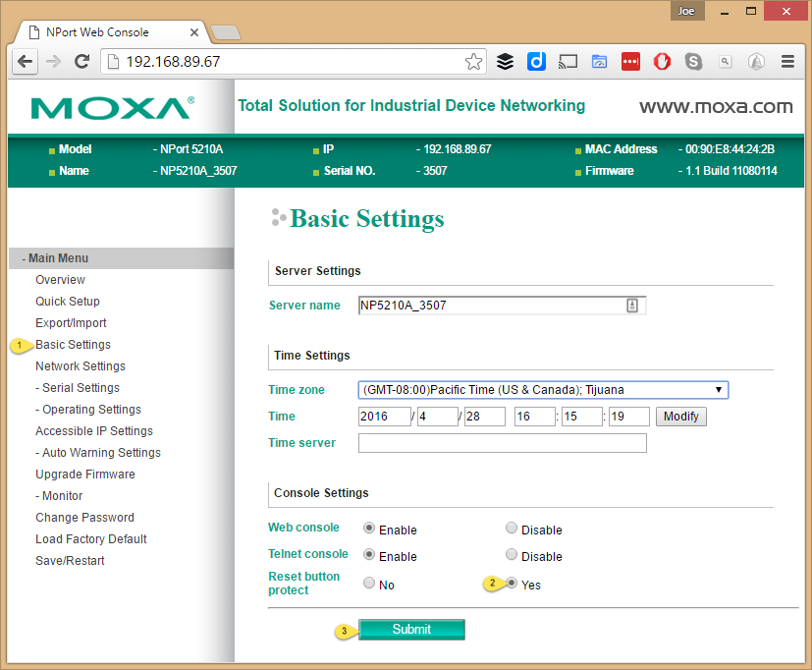This screenshot has width=812, height=670.
Task: Open Network Settings in the sidebar
Action: [81, 366]
